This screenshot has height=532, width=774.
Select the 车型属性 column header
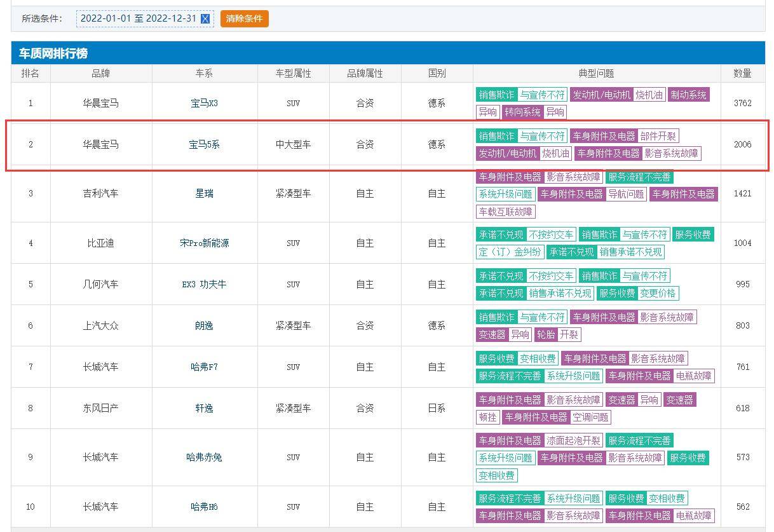tap(294, 73)
